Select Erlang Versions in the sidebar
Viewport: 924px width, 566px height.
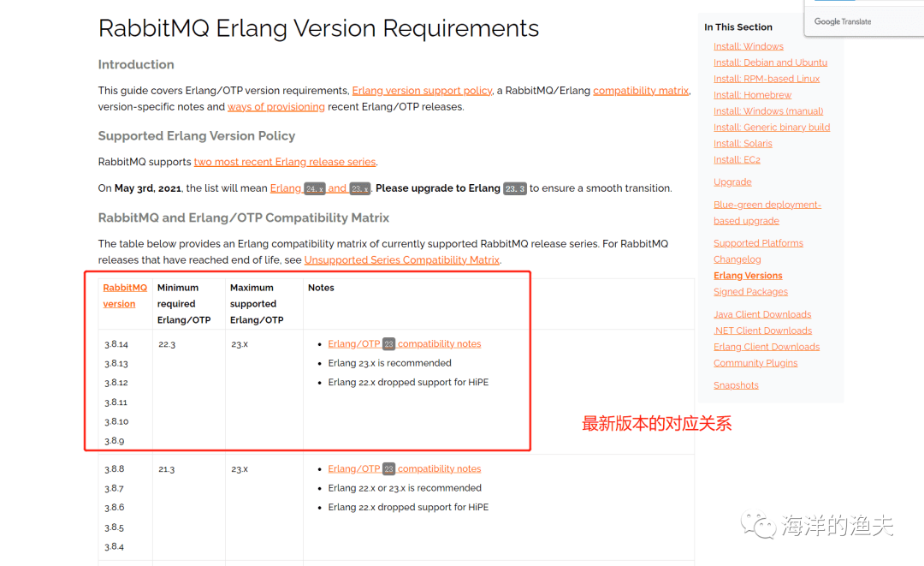(x=748, y=276)
